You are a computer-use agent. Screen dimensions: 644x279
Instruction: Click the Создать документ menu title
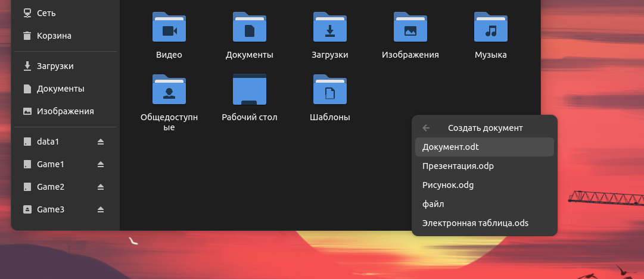tap(486, 128)
